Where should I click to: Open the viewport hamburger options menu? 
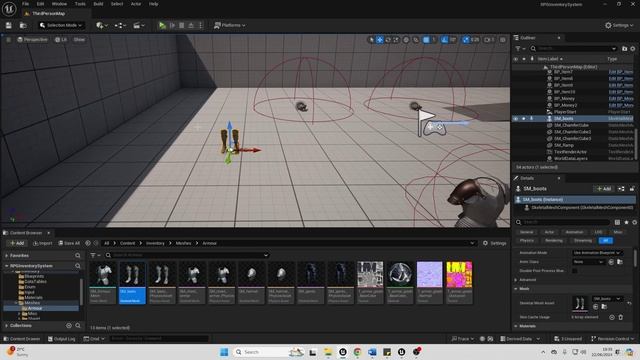click(8, 40)
